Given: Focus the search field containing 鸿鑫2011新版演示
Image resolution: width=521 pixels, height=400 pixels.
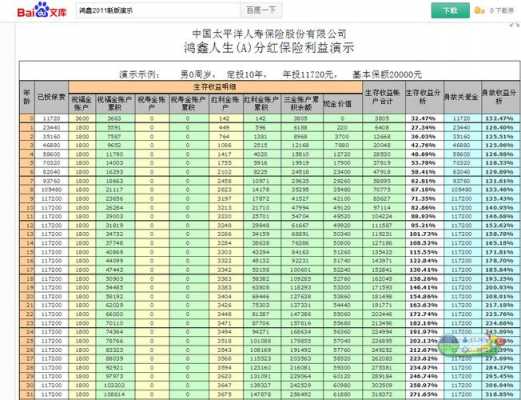Looking at the screenshot, I should click(158, 10).
